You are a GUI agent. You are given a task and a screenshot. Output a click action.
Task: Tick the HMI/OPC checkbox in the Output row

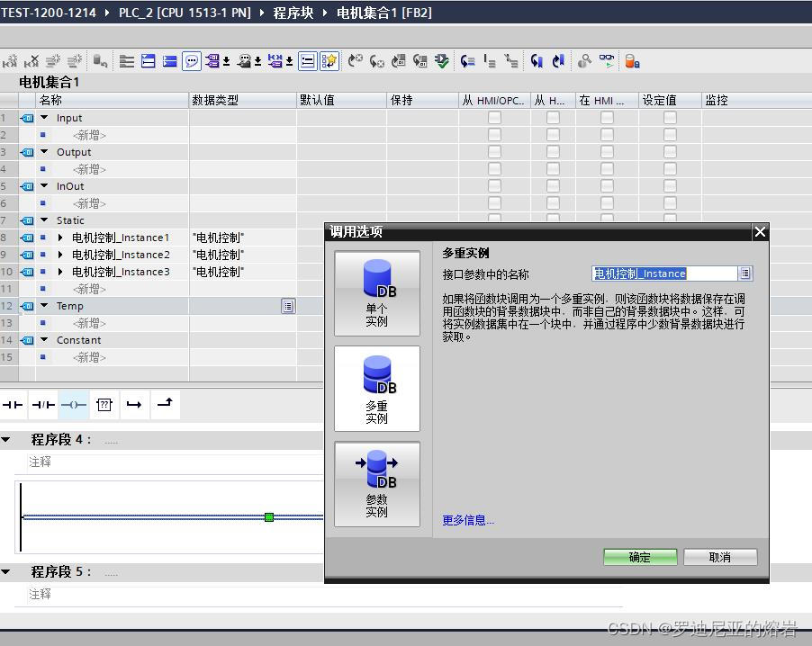pos(494,152)
